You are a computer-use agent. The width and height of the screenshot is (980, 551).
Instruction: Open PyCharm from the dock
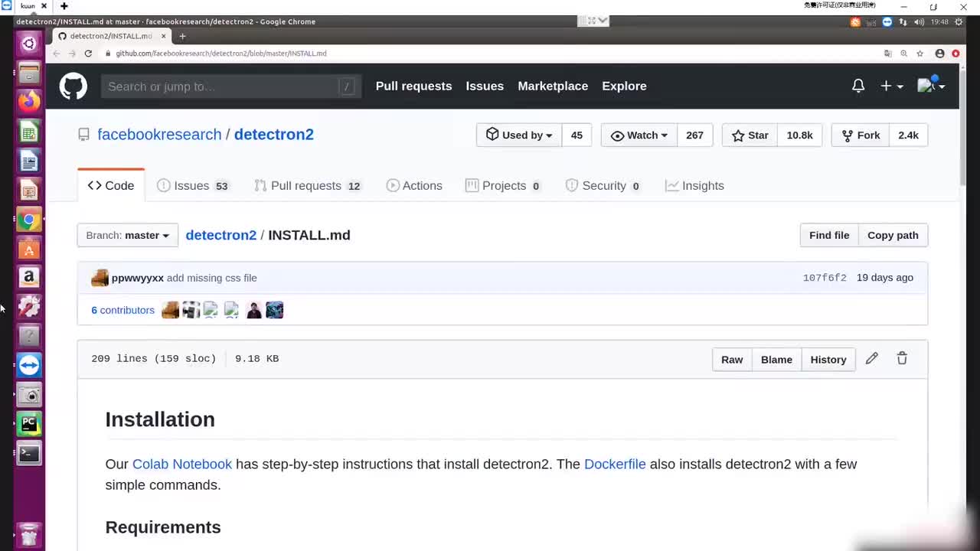point(29,423)
